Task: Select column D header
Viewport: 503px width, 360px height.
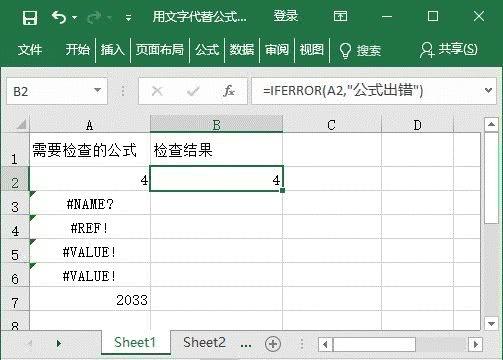Action: (417, 125)
